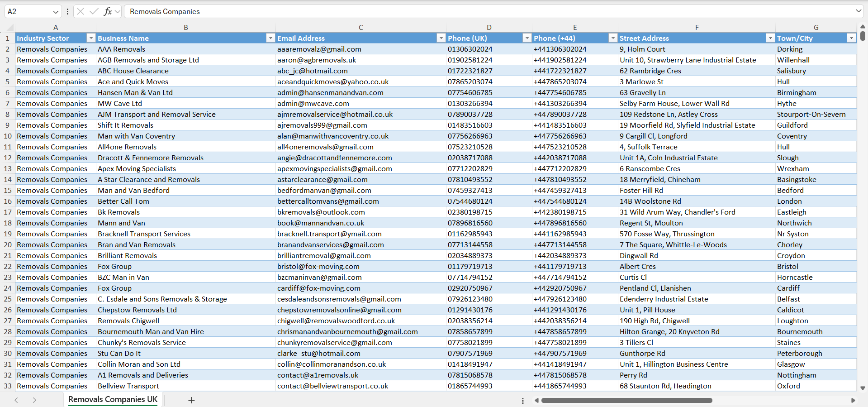Click the sheet tab bar options dots
This screenshot has height=407, width=868.
tap(523, 401)
